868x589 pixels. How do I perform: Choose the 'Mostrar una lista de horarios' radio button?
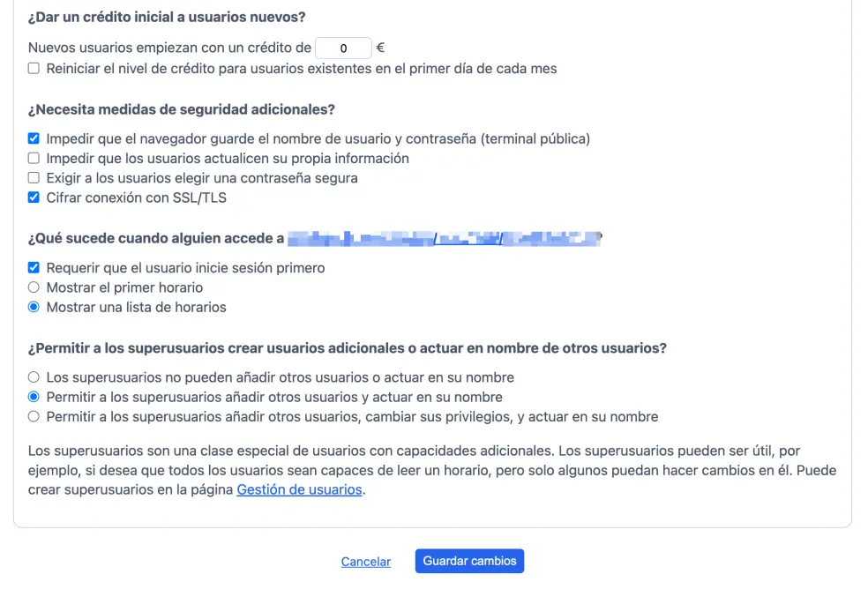coord(34,308)
